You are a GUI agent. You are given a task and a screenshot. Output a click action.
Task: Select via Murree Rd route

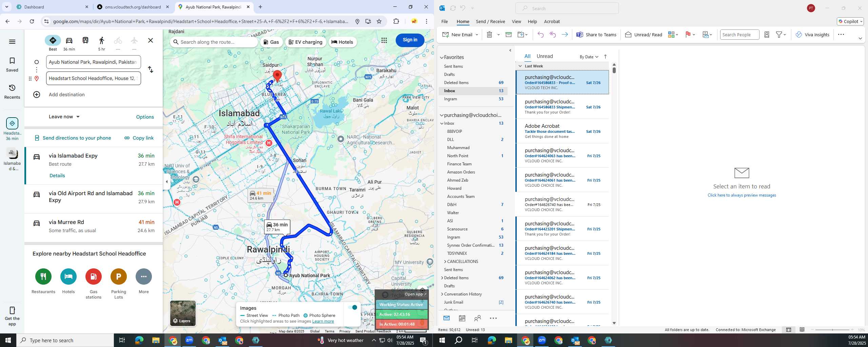(94, 226)
